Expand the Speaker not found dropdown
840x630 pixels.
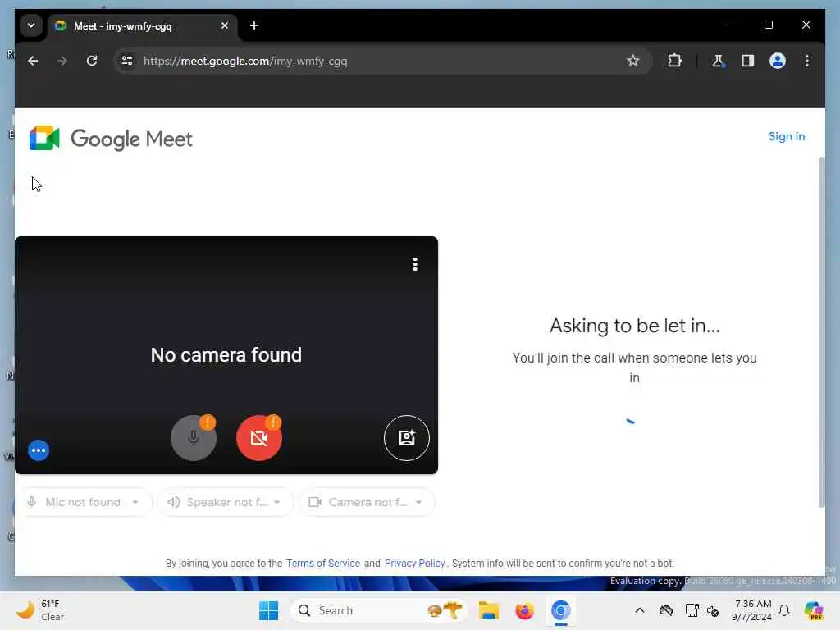pos(225,502)
